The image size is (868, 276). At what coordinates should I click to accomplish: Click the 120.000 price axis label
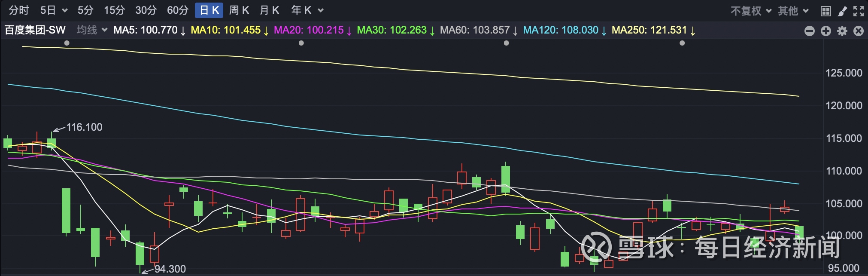click(844, 106)
